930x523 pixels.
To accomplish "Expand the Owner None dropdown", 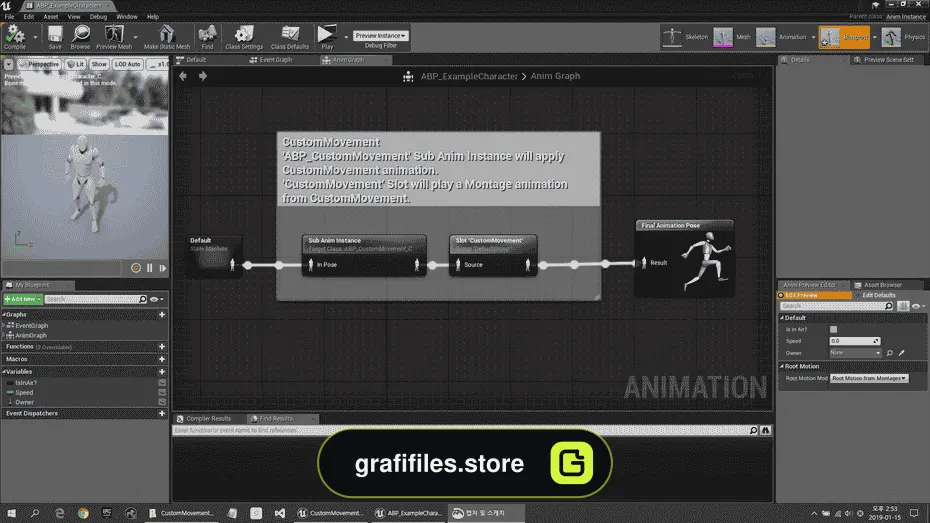I will pos(855,353).
